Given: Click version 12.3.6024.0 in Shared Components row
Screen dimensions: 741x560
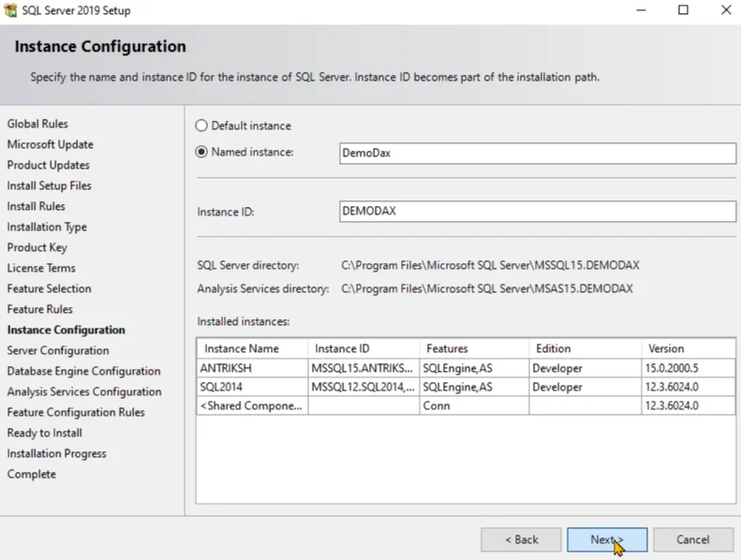Looking at the screenshot, I should click(x=689, y=405).
